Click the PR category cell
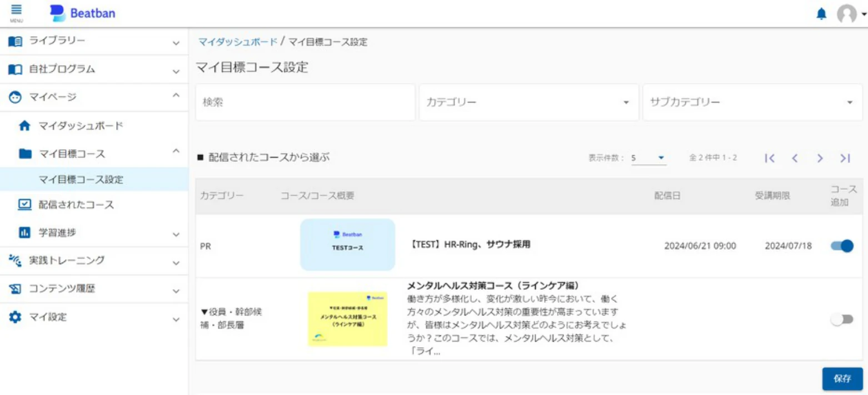 coord(206,246)
